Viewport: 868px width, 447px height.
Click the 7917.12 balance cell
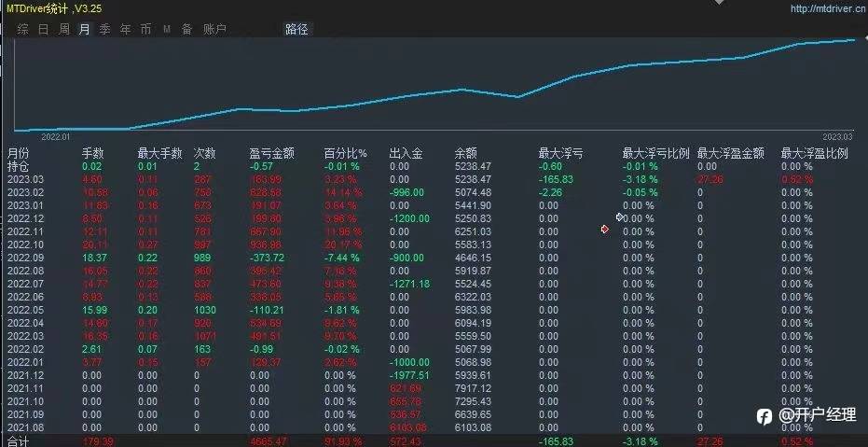click(473, 388)
